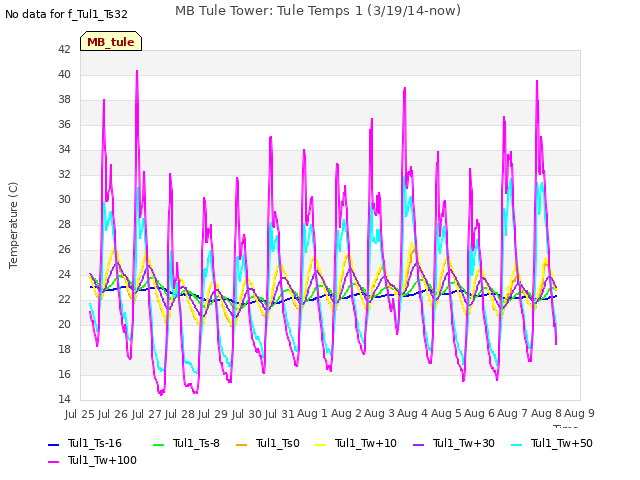
Task: Click the Jul 25 x-axis tick label
Action: (80, 414)
